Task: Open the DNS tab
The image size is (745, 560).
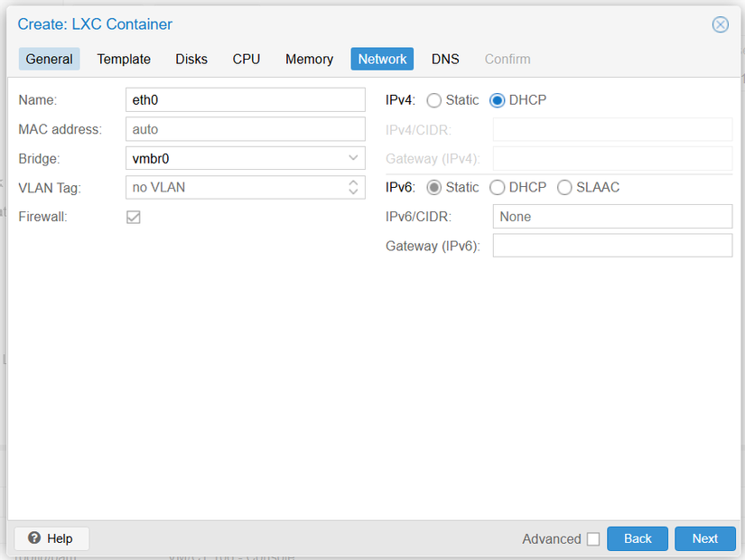Action: [x=445, y=59]
